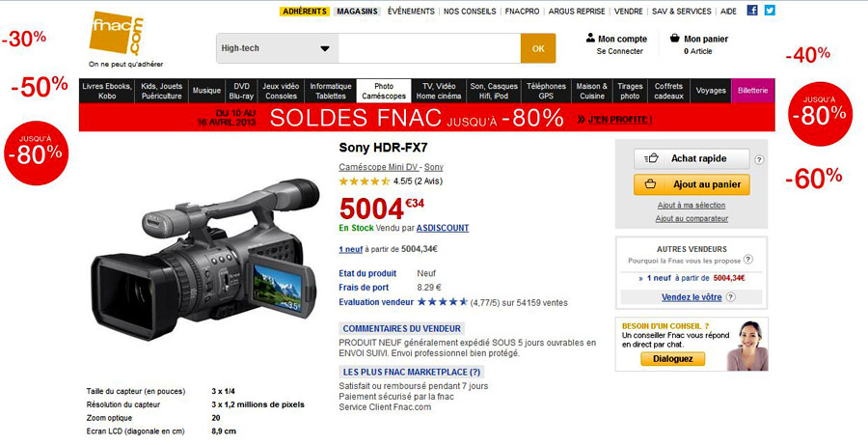Click the Twitter icon in header
Screen dimensions: 868x445
[770, 10]
